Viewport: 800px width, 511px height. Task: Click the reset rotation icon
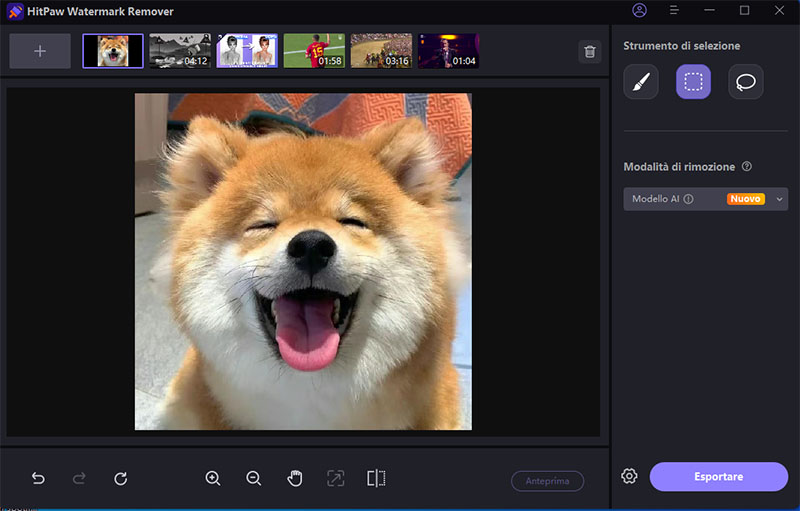pyautogui.click(x=120, y=479)
